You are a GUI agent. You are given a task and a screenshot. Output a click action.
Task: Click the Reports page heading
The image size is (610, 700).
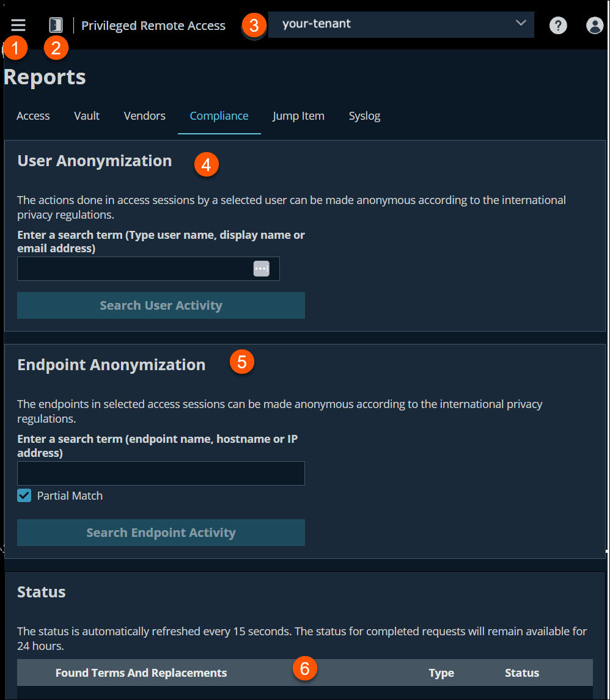pyautogui.click(x=45, y=77)
